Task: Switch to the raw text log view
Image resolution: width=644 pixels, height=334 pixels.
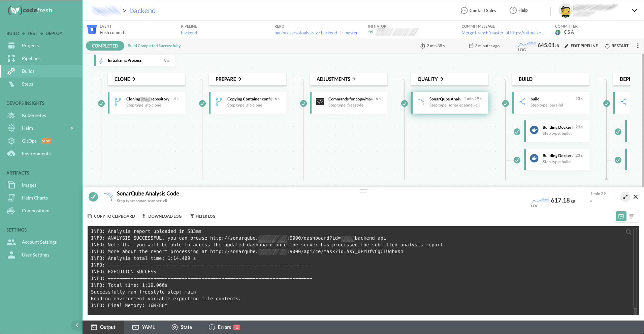Action: point(632,216)
